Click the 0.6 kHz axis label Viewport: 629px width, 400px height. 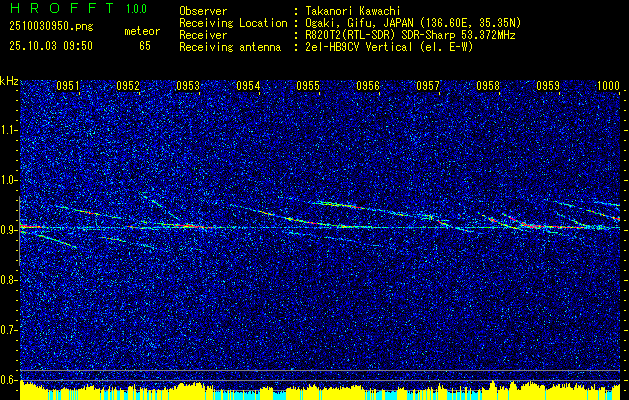tap(9, 380)
